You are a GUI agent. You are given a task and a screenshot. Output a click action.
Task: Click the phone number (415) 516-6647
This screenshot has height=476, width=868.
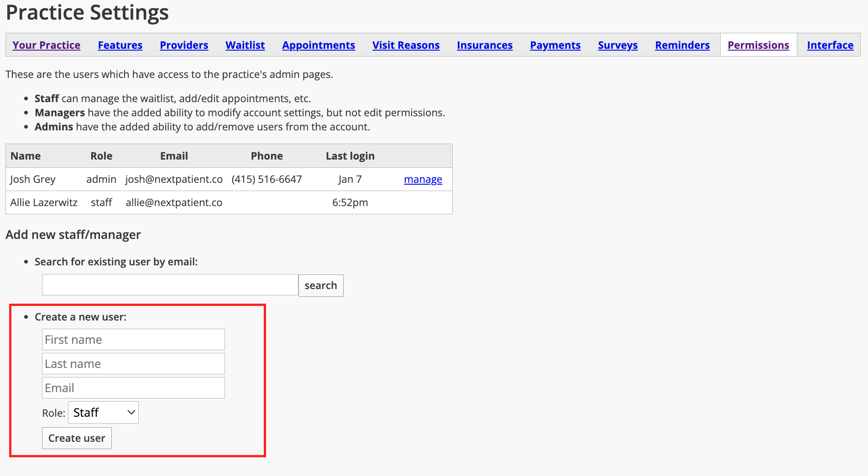click(267, 179)
